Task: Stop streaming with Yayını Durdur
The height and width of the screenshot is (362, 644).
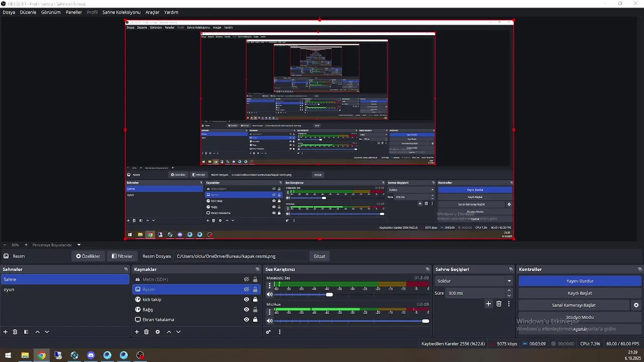Action: [x=580, y=281]
